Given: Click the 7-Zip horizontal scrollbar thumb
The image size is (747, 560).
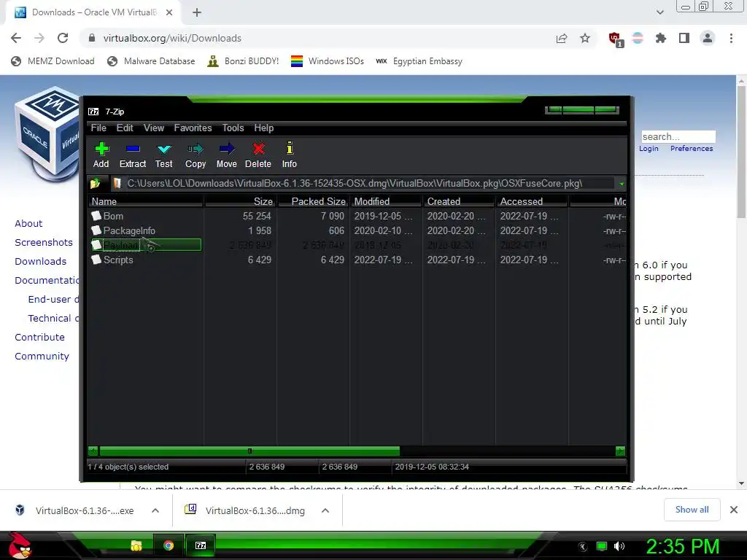Looking at the screenshot, I should click(x=249, y=451).
